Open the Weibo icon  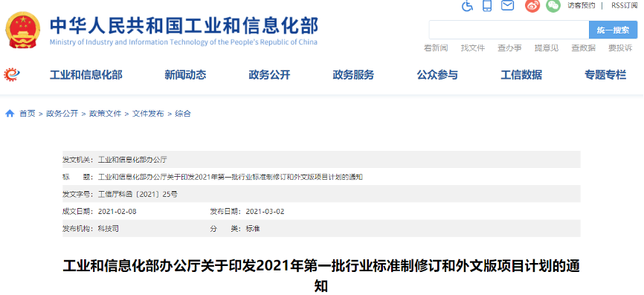[532, 5]
